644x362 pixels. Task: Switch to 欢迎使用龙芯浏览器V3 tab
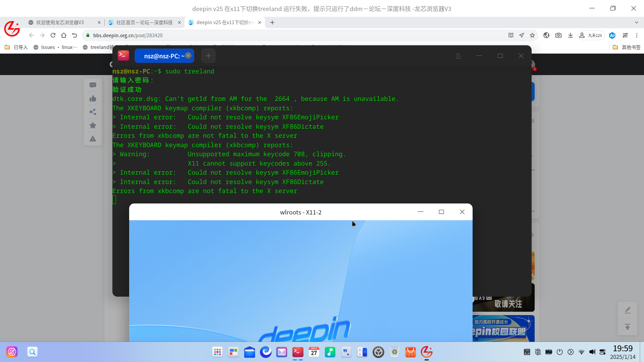[x=60, y=22]
